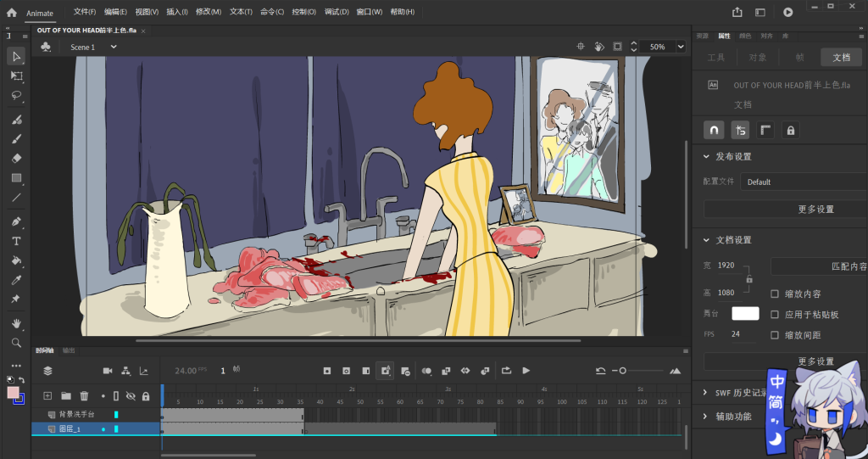Image resolution: width=868 pixels, height=459 pixels.
Task: Switch to the 帧 properties tab
Action: pos(800,57)
